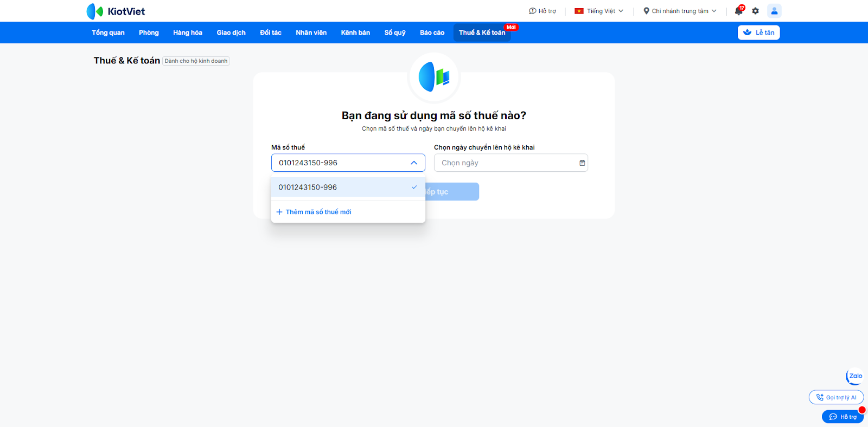This screenshot has width=868, height=427.
Task: Collapse the Mã số thuế dropdown
Action: pos(414,163)
